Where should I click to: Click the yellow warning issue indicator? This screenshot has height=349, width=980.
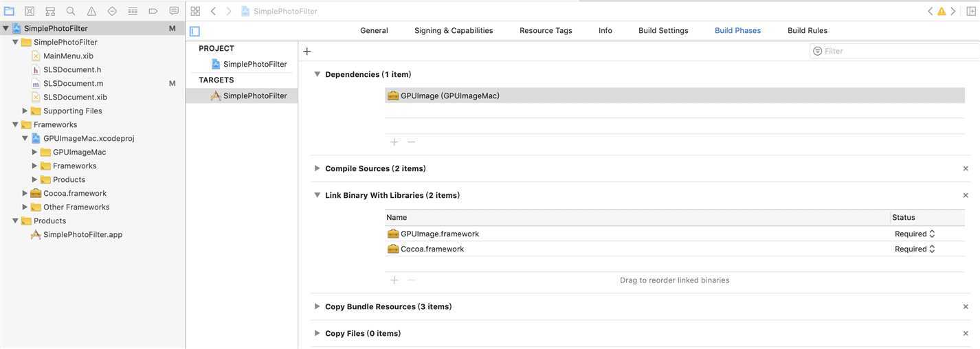coord(942,11)
